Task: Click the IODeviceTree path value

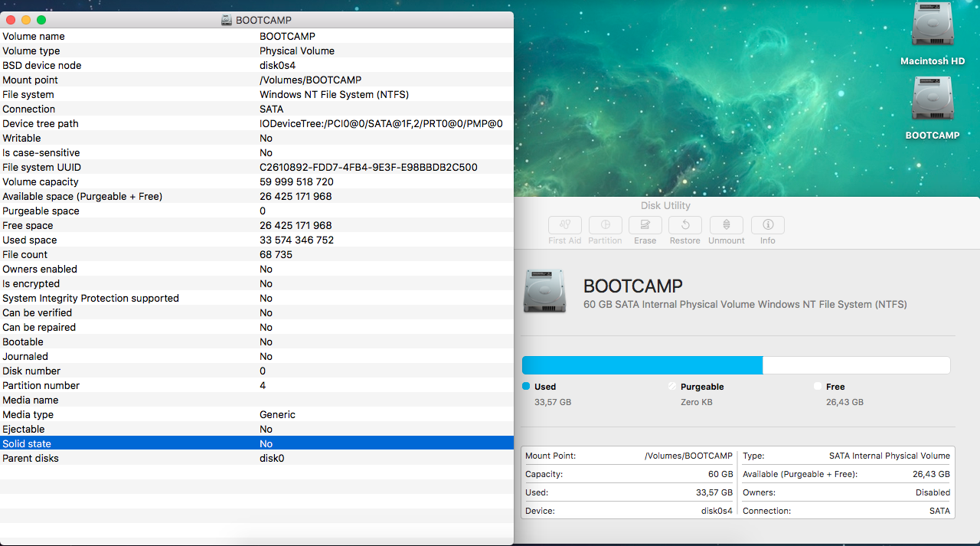Action: point(381,123)
